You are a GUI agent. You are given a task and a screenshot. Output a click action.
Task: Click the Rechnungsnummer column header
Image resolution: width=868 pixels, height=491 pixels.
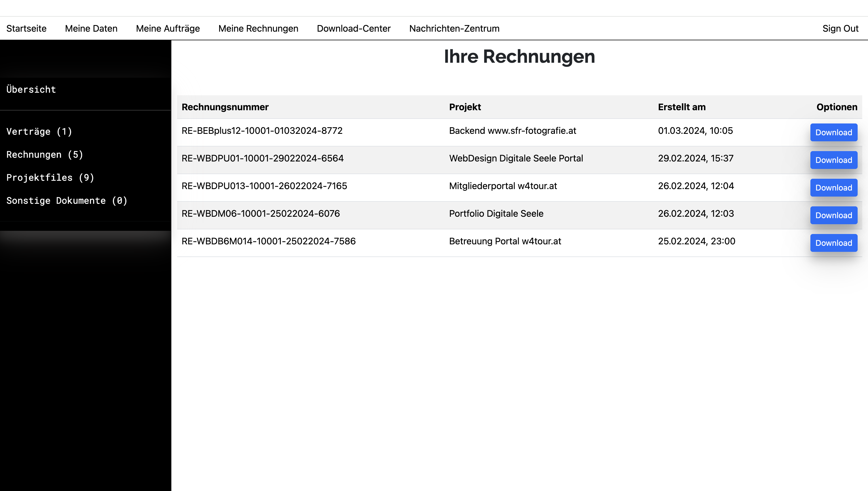pyautogui.click(x=225, y=107)
